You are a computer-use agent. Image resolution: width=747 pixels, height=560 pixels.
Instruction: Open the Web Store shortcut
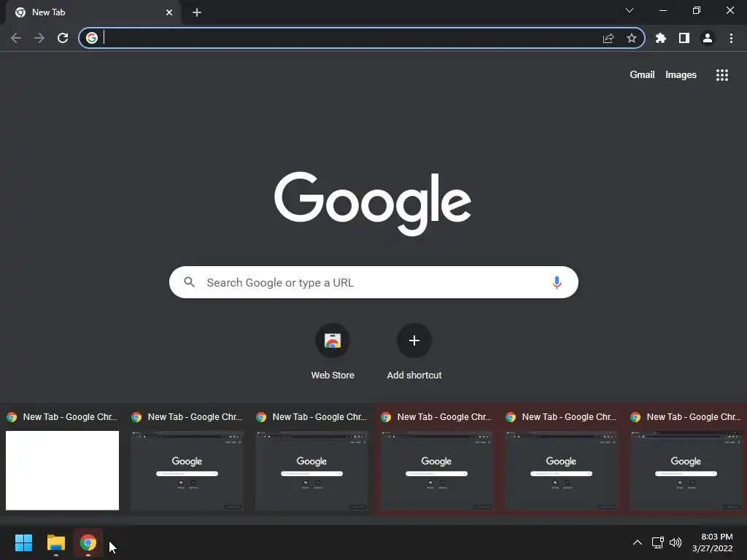pyautogui.click(x=333, y=341)
